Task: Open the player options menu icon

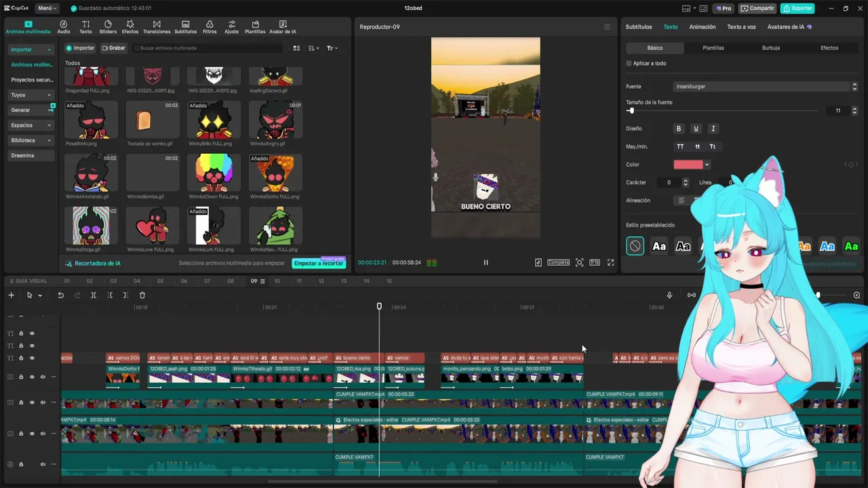Action: (x=607, y=27)
